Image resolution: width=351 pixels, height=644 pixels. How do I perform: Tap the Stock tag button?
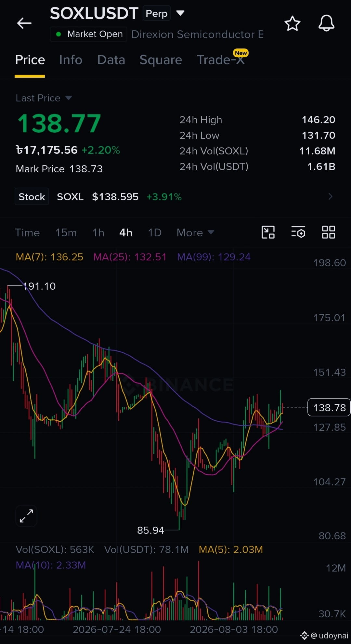pyautogui.click(x=32, y=196)
